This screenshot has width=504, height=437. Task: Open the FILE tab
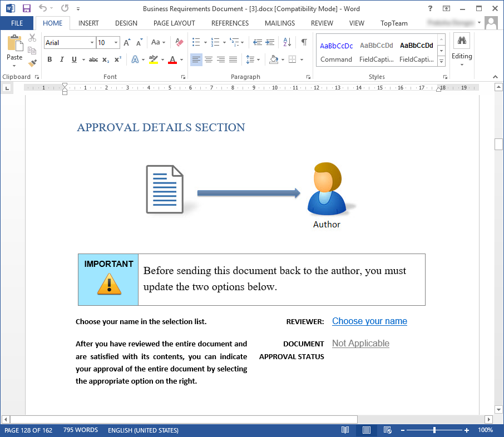(x=17, y=23)
